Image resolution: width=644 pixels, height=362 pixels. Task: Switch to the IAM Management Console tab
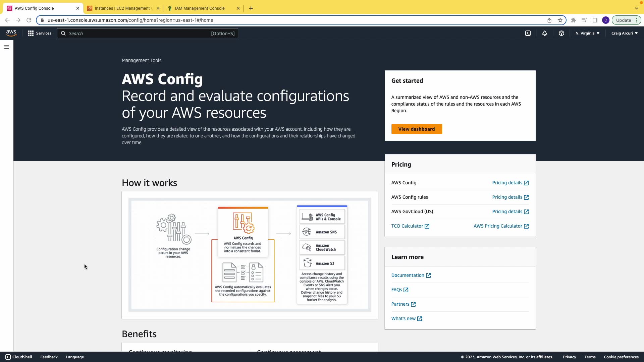(x=200, y=8)
